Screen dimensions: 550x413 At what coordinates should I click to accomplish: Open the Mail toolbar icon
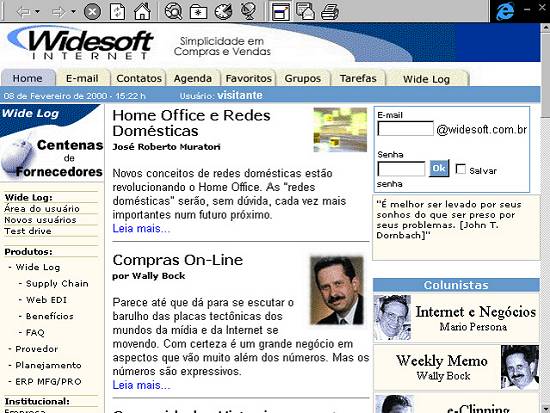pos(305,11)
